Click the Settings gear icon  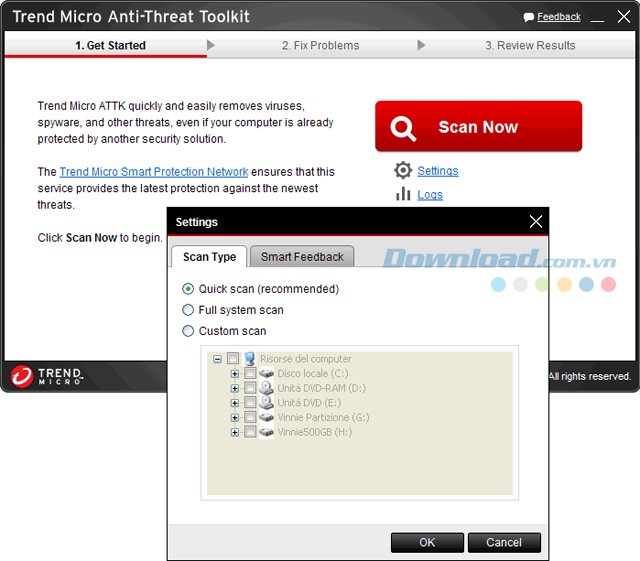403,170
